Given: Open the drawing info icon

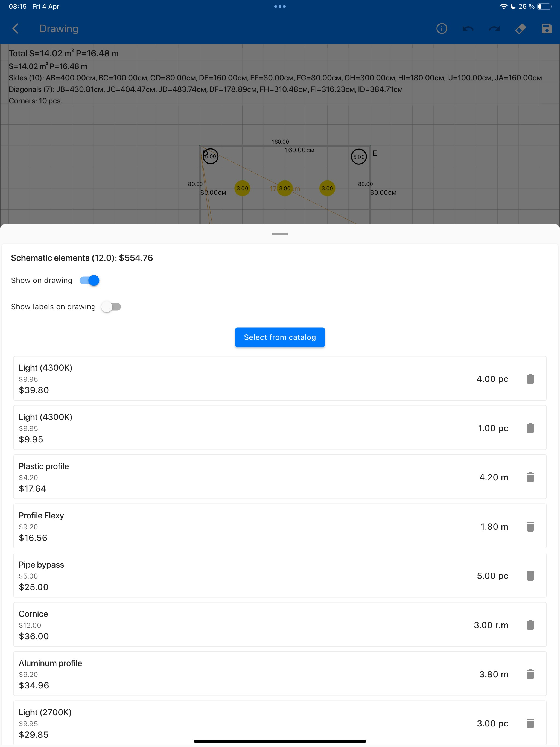Looking at the screenshot, I should click(x=442, y=29).
